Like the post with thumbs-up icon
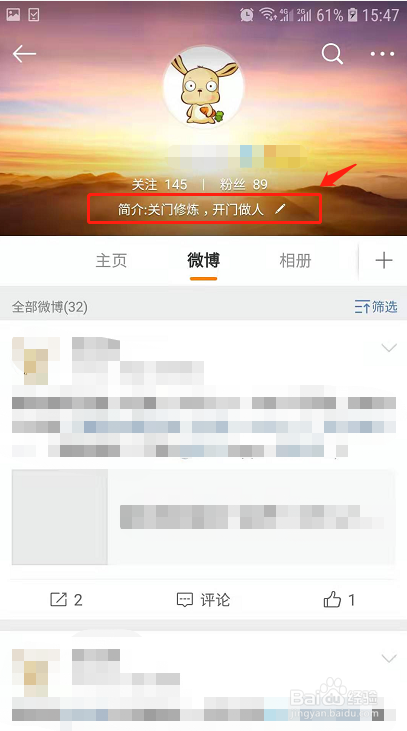Viewport: 407px width, 731px height. point(332,599)
